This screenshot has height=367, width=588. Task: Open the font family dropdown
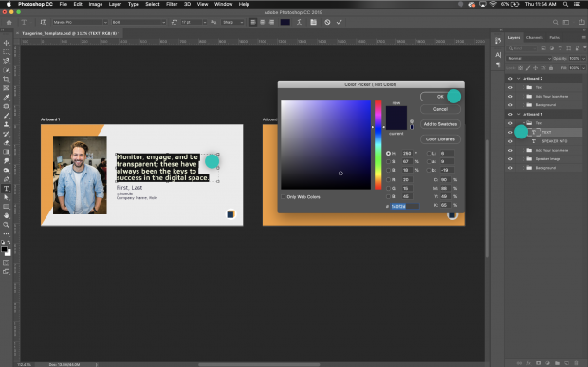(80, 22)
